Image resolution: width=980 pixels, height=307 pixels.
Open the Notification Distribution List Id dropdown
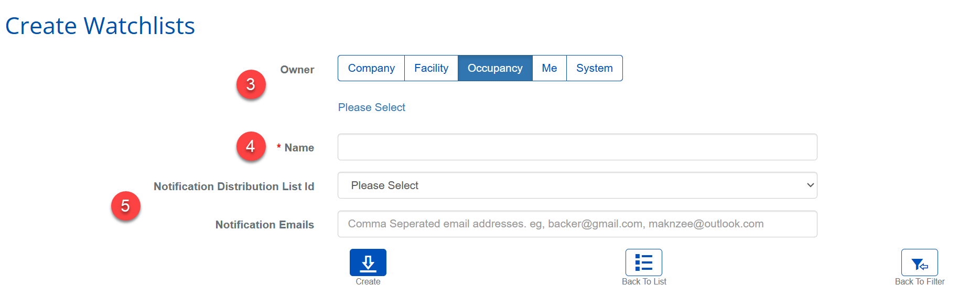click(x=577, y=185)
